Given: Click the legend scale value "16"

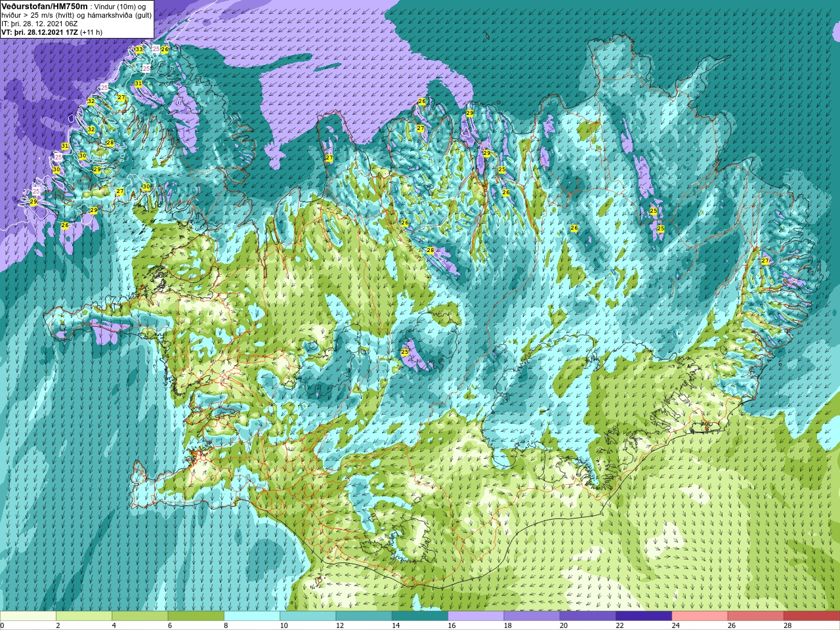Looking at the screenshot, I should [x=451, y=625].
